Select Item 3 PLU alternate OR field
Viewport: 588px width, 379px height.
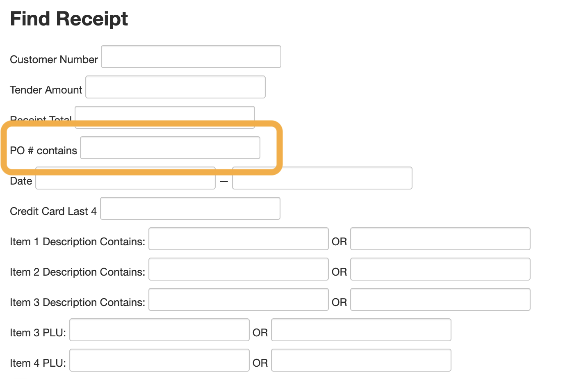tap(361, 330)
